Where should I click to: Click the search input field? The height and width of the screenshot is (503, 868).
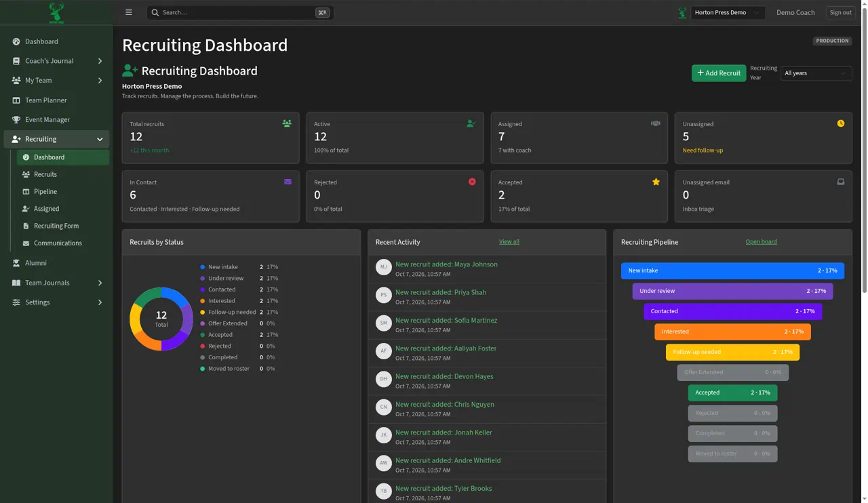(240, 12)
